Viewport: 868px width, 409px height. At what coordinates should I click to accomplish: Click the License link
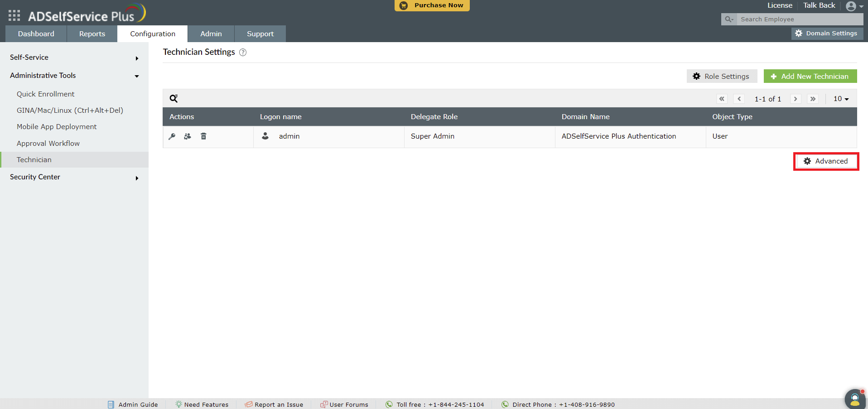tap(780, 5)
